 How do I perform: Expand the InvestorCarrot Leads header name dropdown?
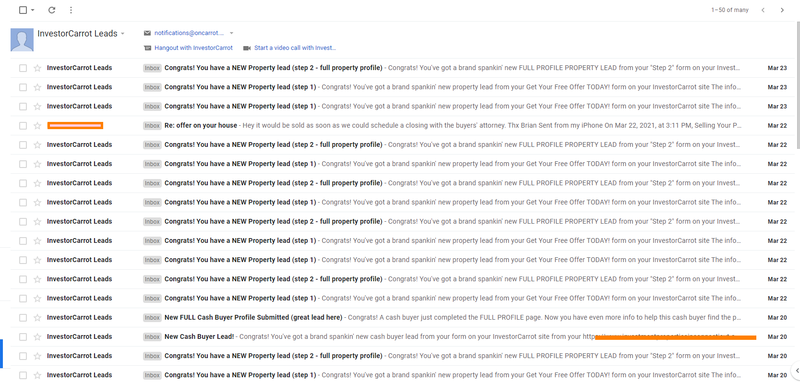pos(122,34)
